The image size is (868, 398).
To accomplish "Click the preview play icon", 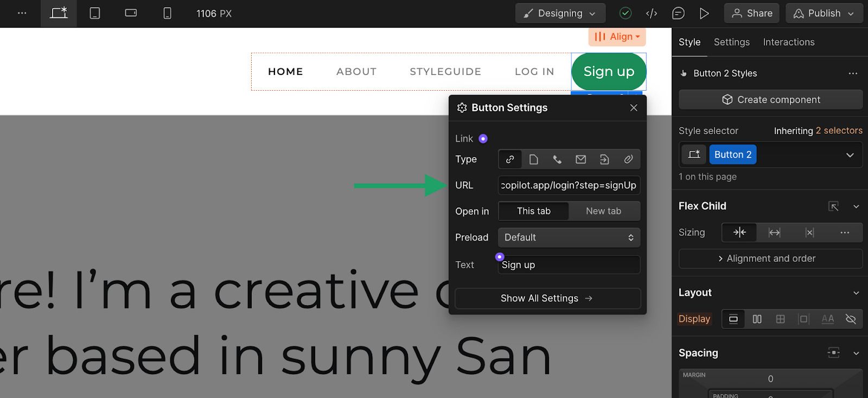I will [x=704, y=14].
